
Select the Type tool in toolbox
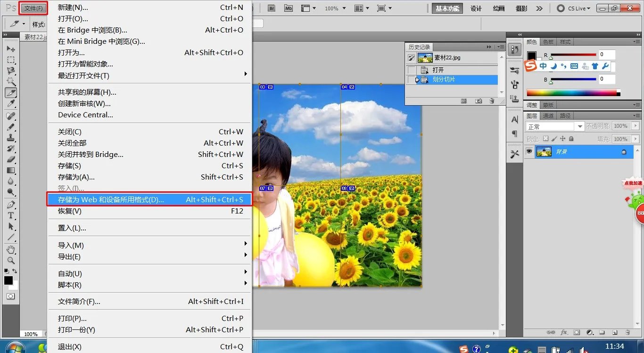pyautogui.click(x=11, y=215)
